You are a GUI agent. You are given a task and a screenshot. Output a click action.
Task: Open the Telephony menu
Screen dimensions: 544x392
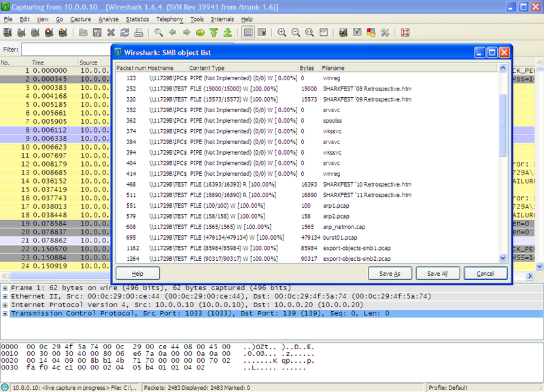(169, 20)
